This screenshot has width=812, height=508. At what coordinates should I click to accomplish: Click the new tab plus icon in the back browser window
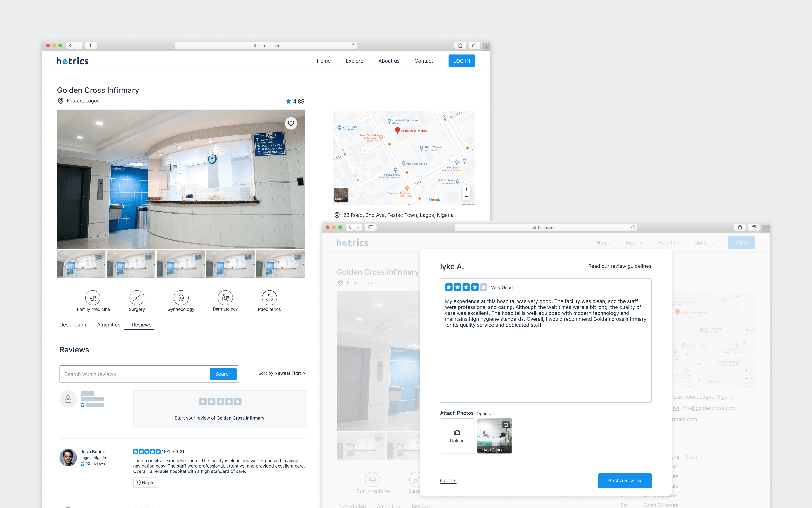(x=486, y=47)
